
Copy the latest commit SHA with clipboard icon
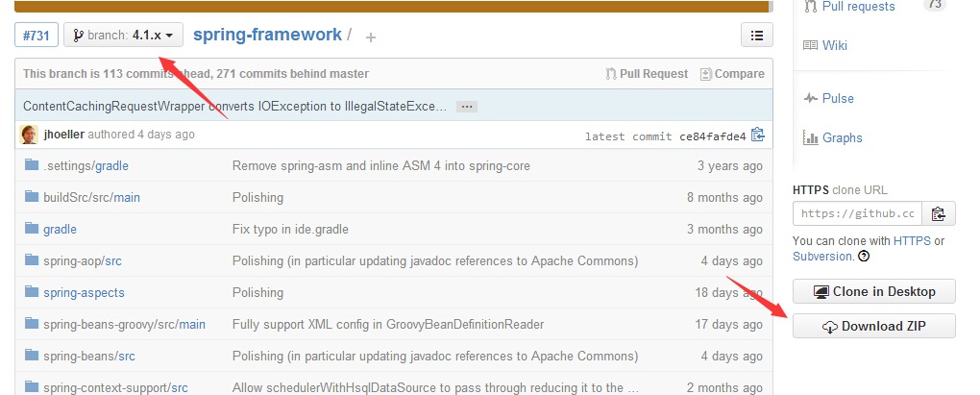click(757, 135)
